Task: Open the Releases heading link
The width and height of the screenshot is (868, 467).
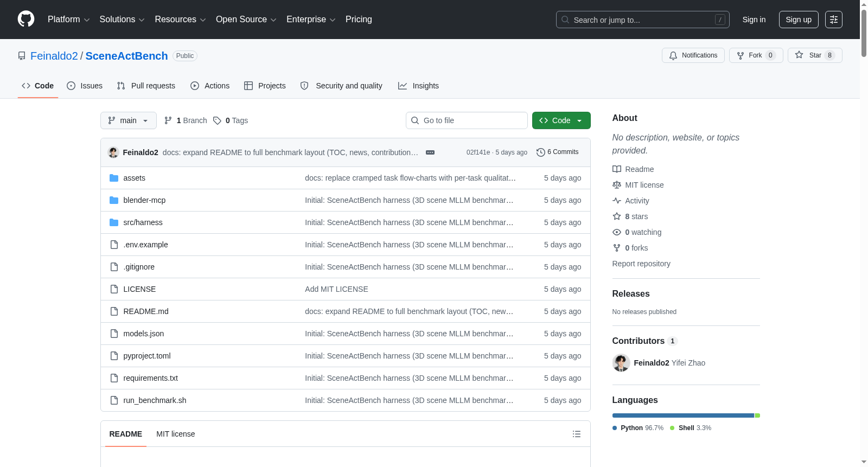Action: point(631,293)
